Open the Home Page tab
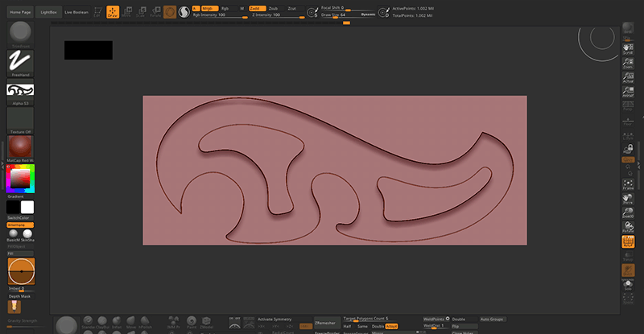The image size is (644, 334). pos(21,12)
